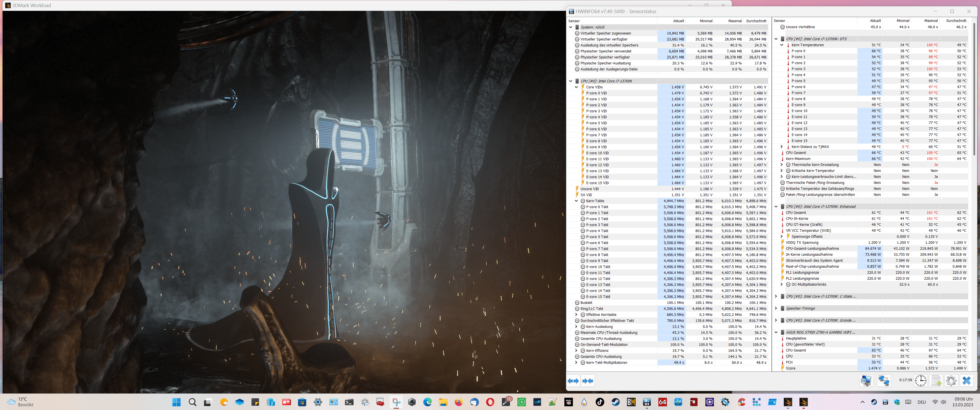
Task: Open Task View on the taskbar
Action: tap(208, 402)
